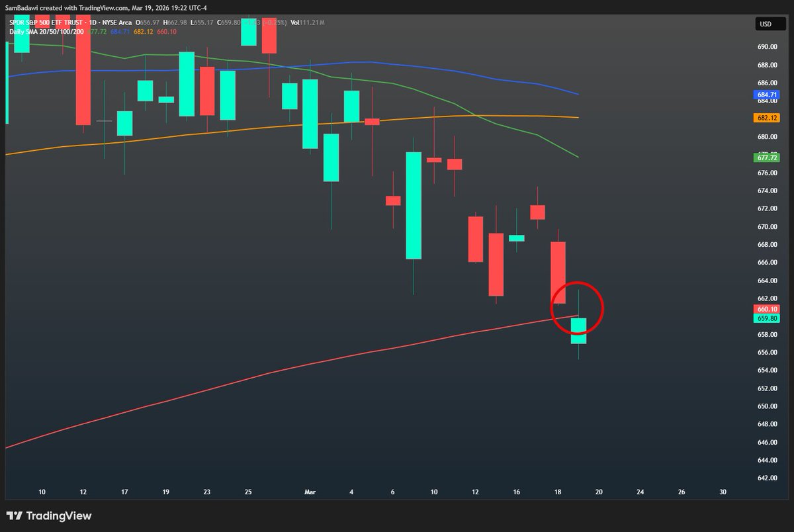Click the 680.00 price axis label
The width and height of the screenshot is (794, 532).
767,137
